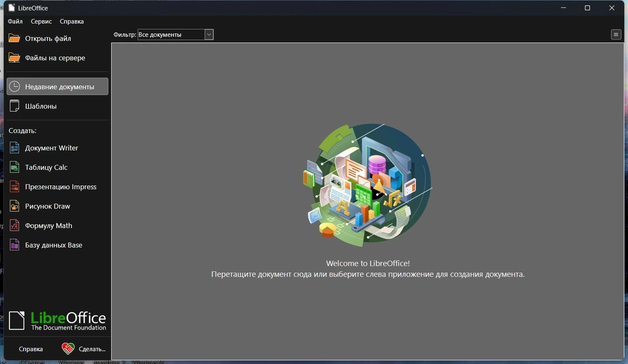Click the Открыть файл folder icon

(15, 38)
